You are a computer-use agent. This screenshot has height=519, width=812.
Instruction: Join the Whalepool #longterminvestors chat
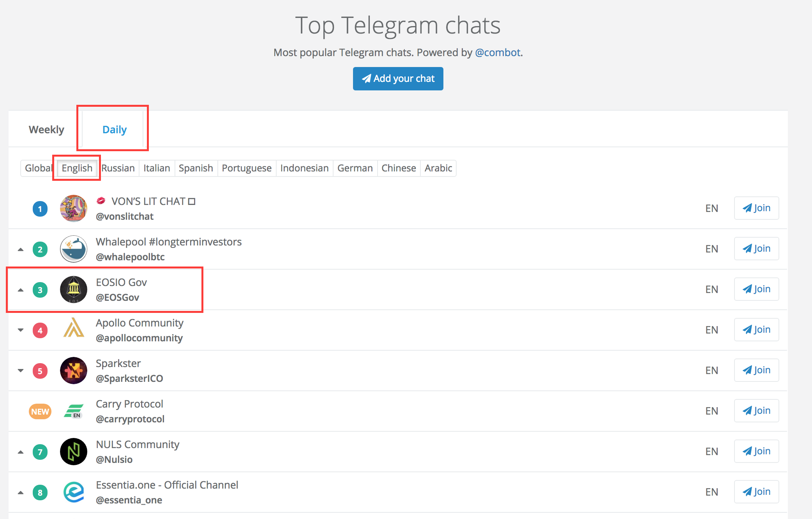point(756,249)
